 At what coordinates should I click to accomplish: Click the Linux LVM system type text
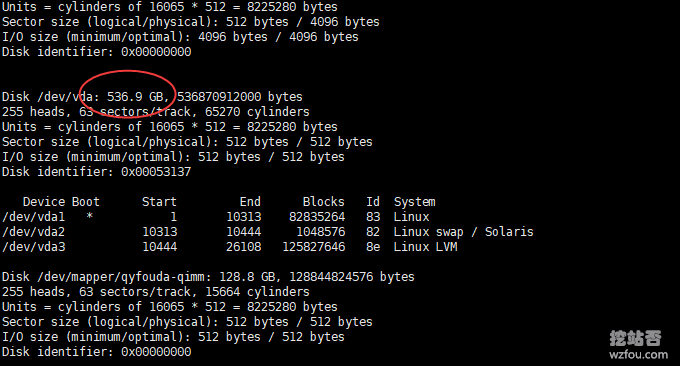point(425,247)
